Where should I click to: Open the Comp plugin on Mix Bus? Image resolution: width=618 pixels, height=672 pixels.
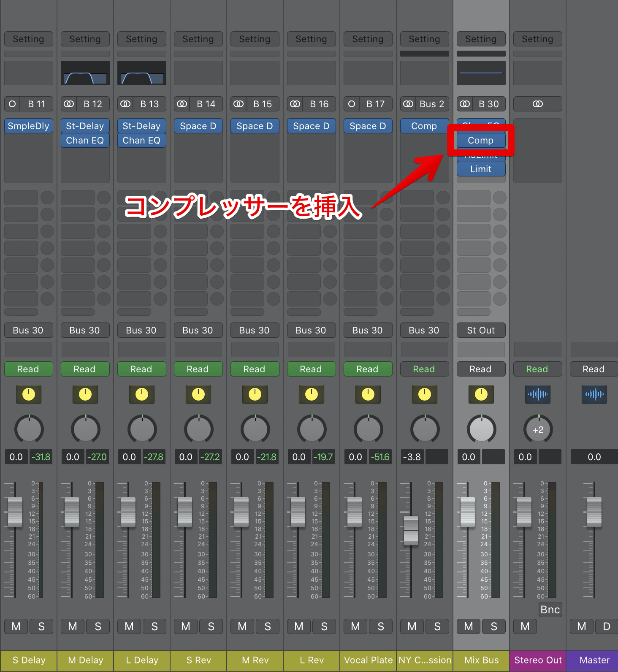pos(481,140)
